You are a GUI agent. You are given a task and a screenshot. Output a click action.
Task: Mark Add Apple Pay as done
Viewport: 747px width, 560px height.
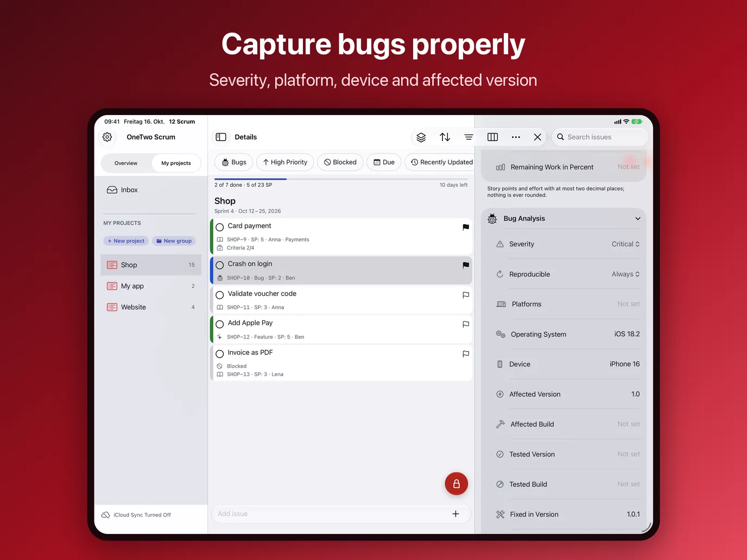220,324
